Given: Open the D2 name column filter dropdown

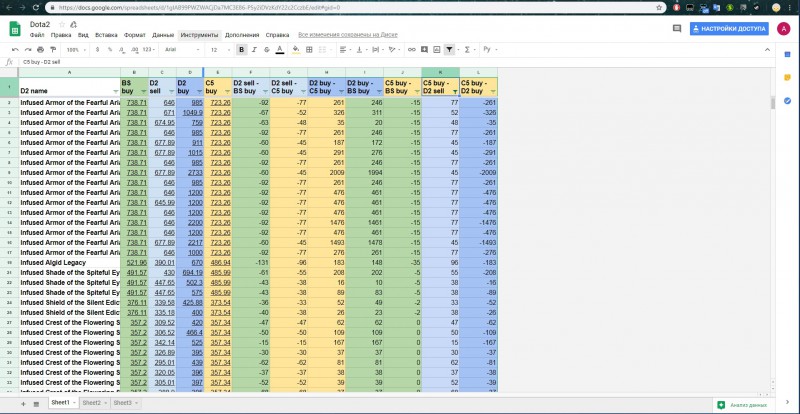Looking at the screenshot, I should coord(116,91).
